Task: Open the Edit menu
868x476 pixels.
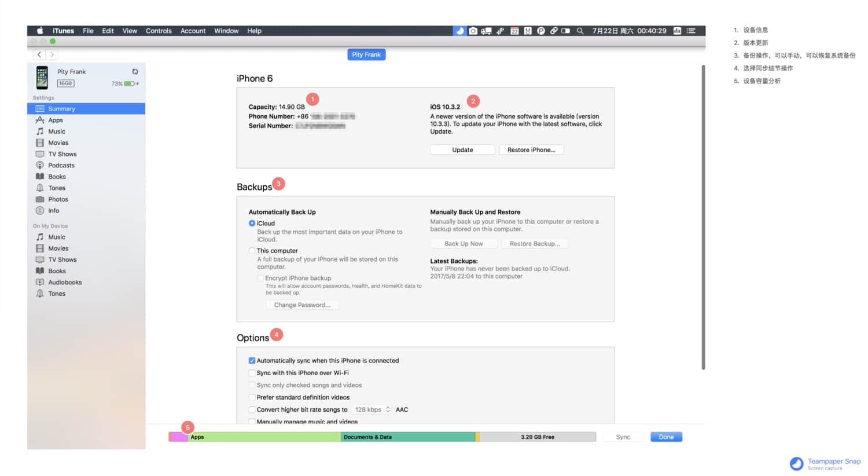Action: tap(108, 31)
